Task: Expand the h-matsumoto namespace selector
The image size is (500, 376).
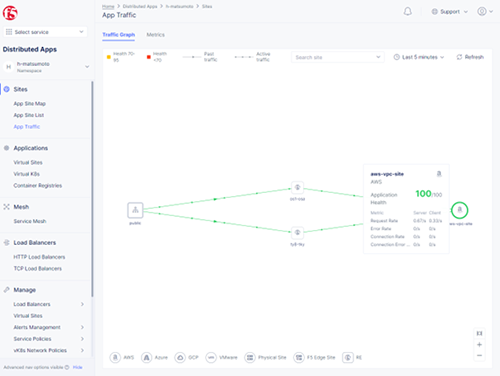Action: click(x=46, y=67)
